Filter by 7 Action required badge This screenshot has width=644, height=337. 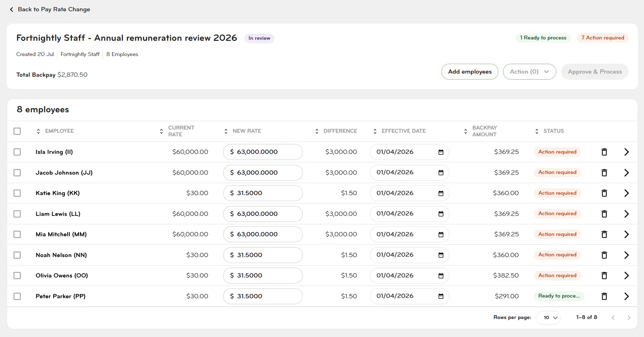coord(603,38)
